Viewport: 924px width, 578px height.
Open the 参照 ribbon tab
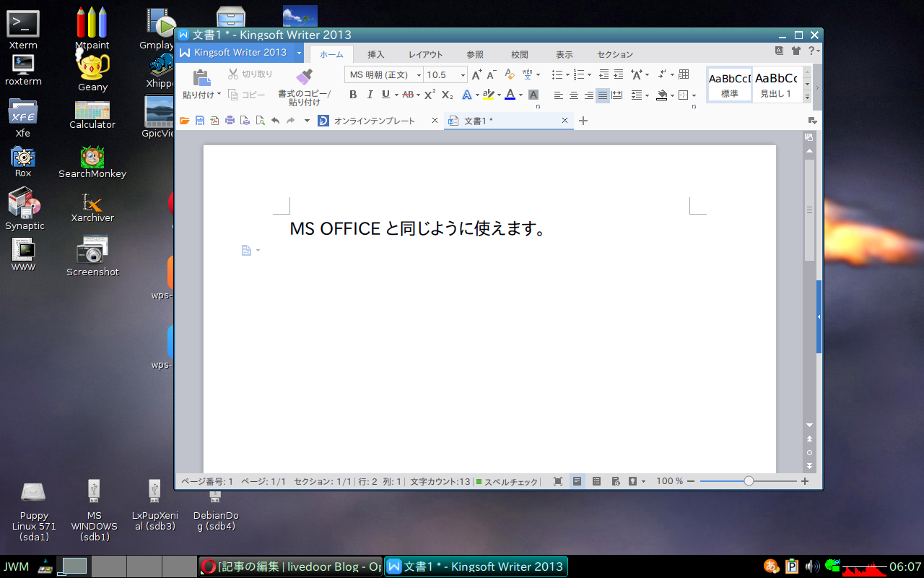[x=475, y=54]
